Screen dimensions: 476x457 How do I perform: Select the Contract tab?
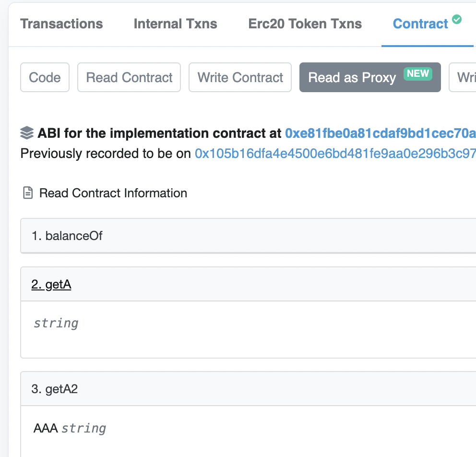pos(420,24)
